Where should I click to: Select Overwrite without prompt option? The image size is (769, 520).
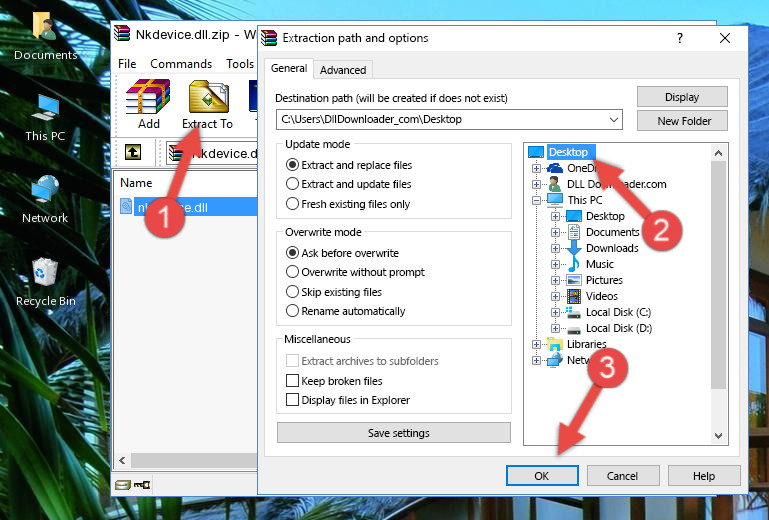(x=355, y=272)
